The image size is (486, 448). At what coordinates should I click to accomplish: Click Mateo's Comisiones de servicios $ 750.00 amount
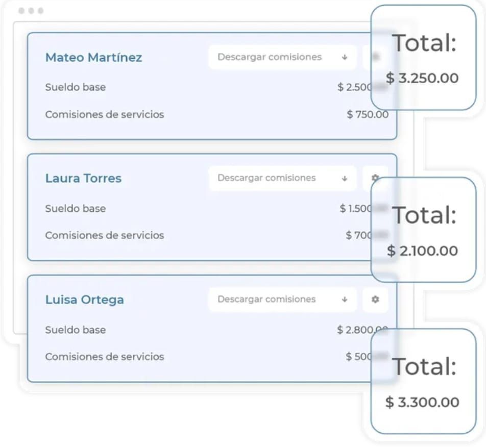coord(368,115)
